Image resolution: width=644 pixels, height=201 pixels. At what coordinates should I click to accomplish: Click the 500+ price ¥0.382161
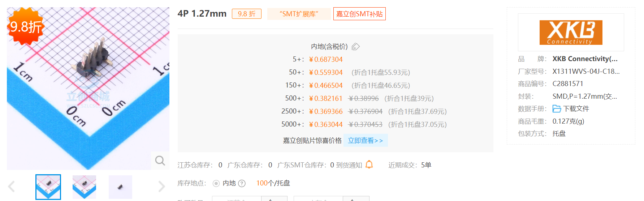[x=326, y=98]
